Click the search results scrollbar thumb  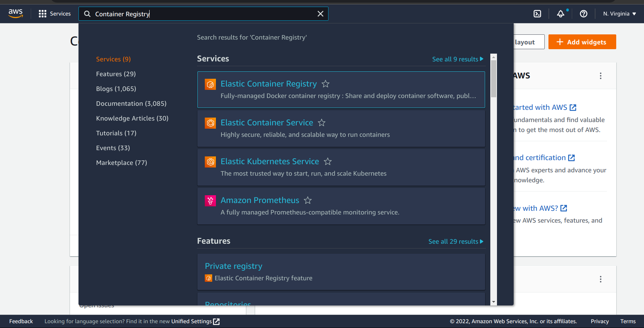[493, 78]
